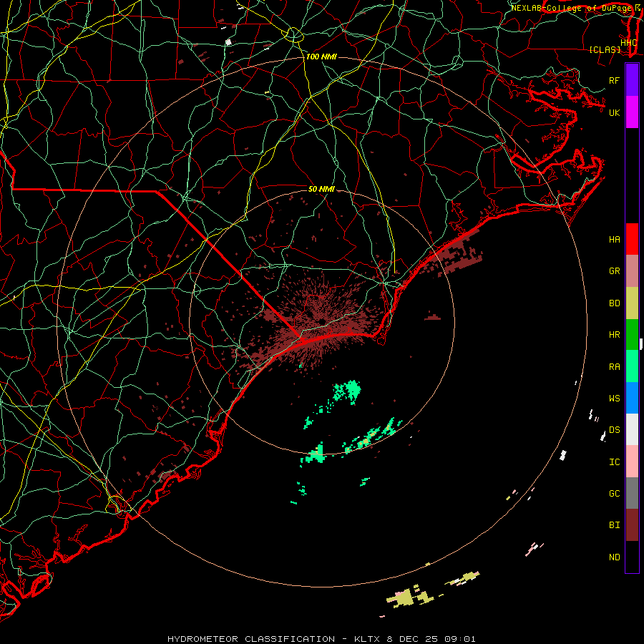This screenshot has width=644, height=644.
Task: Click the 'NEXLAB-College of DuPage' header text
Action: pos(571,8)
